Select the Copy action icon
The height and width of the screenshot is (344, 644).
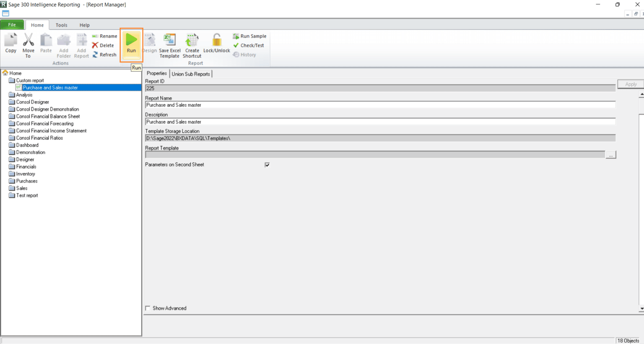[x=10, y=44]
